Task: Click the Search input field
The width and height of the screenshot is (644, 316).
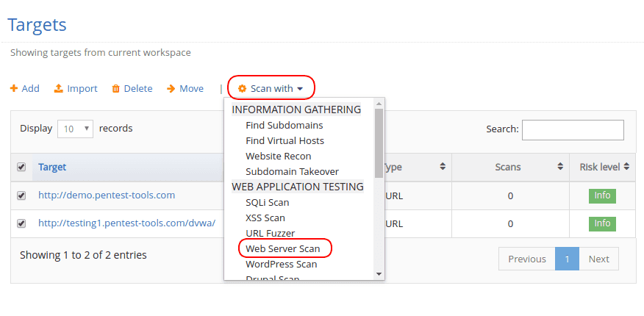Action: [x=572, y=130]
